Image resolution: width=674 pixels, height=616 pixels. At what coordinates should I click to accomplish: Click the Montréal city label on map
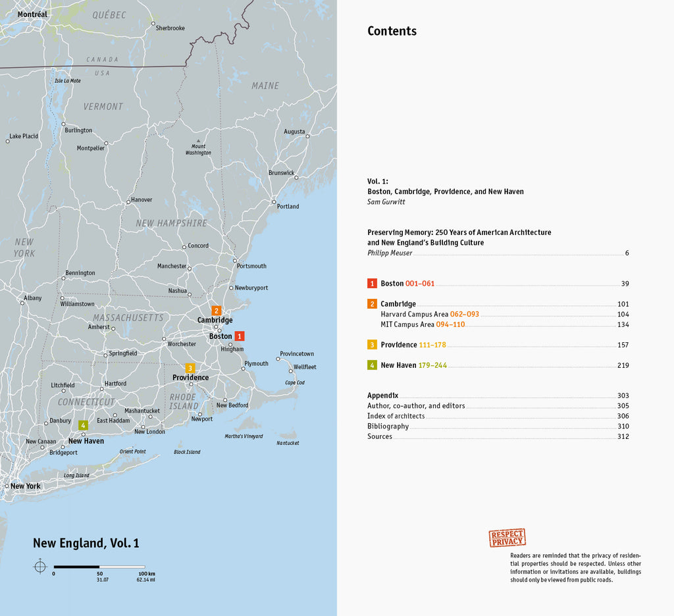(x=32, y=14)
